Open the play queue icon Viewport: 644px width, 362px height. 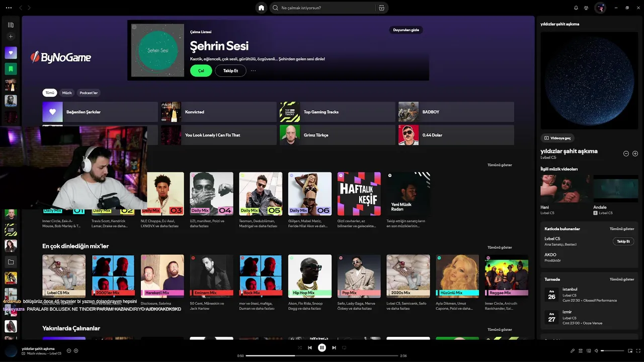pos(581,350)
